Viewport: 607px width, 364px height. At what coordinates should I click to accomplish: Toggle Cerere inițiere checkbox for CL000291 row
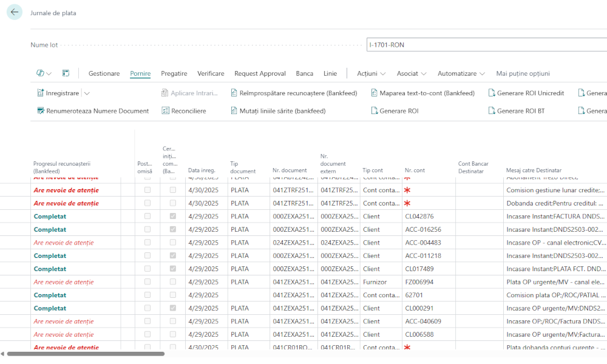pos(172,308)
